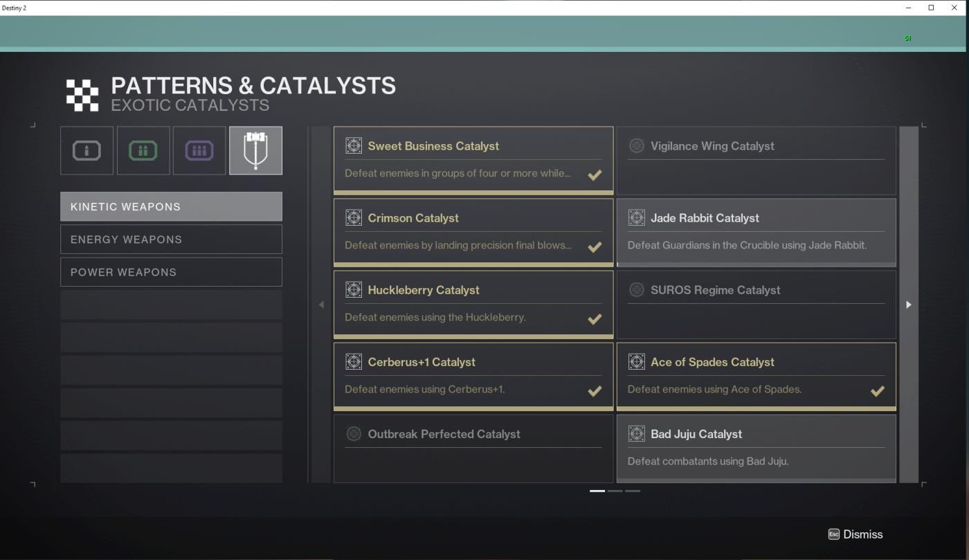Screen dimensions: 969x560
Task: Select the primary ammo weapon patterns tab icon
Action: (87, 151)
